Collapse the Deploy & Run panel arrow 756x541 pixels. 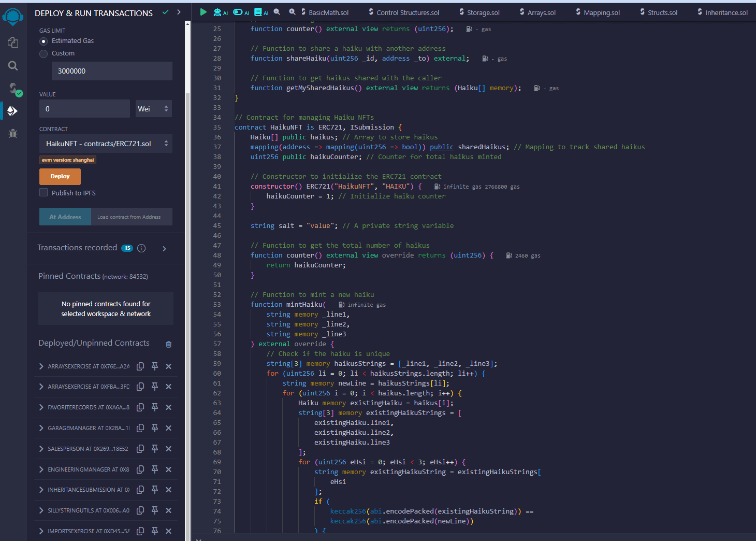pos(179,12)
